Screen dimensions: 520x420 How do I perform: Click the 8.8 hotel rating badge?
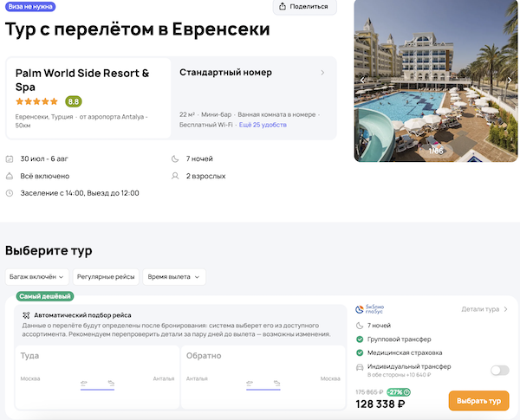pos(74,101)
